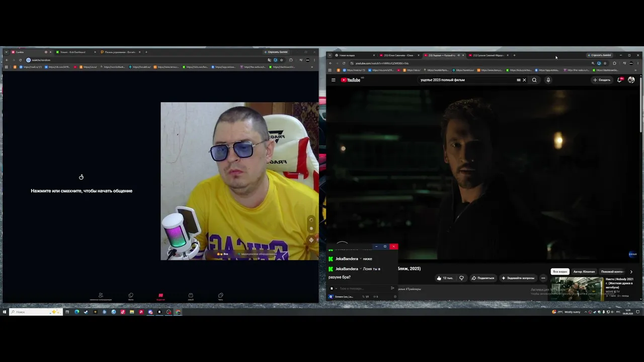The height and width of the screenshot is (362, 644).
Task: Open extensions in the rulet.tv window
Action: pos(291,60)
